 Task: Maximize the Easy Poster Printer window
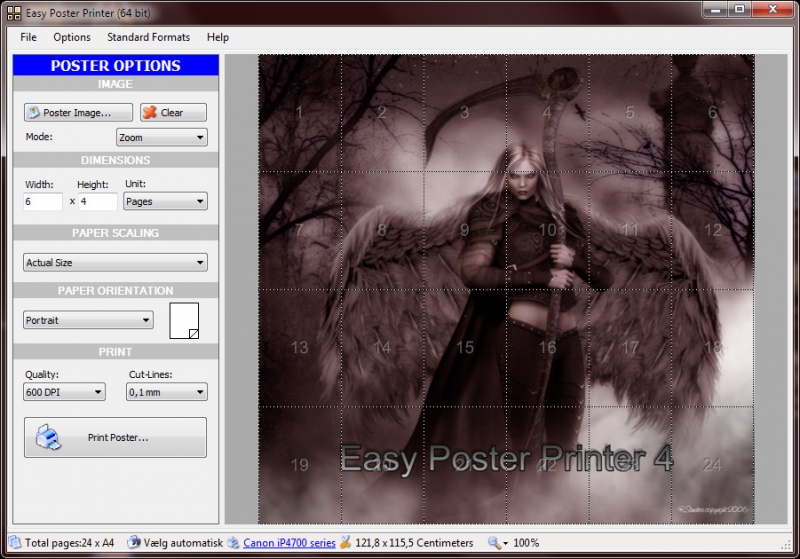[739, 10]
